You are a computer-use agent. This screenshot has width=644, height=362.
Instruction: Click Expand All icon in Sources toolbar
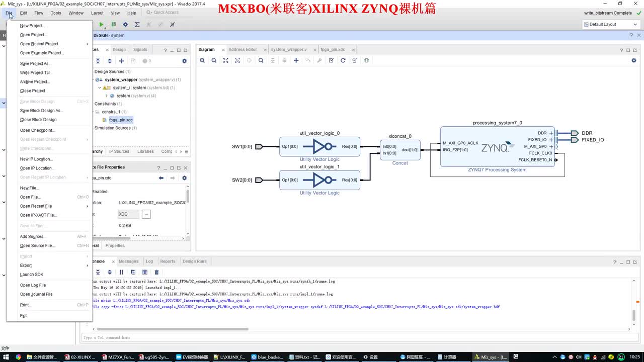(110, 61)
